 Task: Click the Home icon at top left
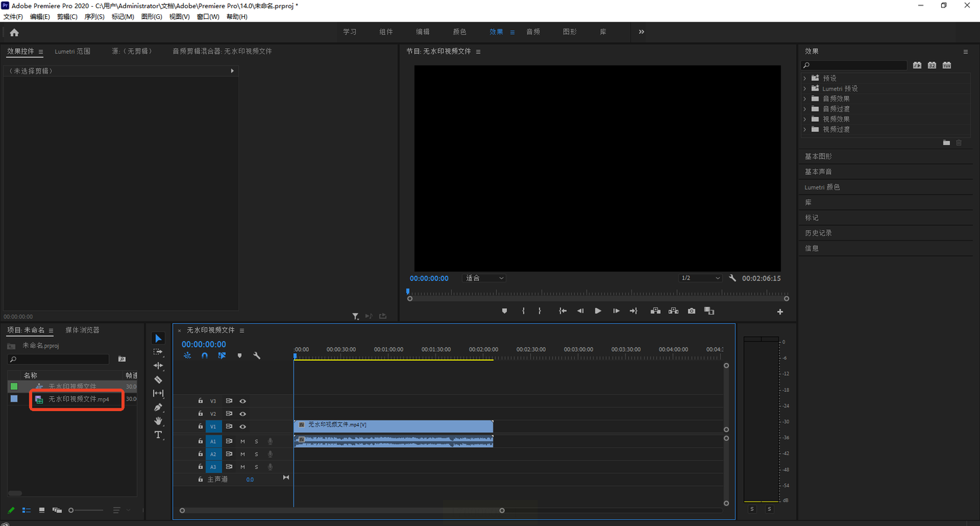point(14,32)
